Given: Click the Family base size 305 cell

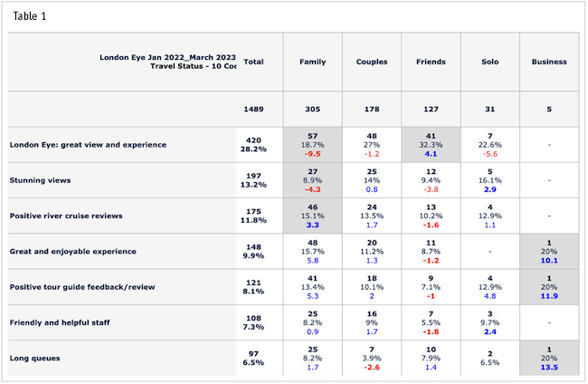Looking at the screenshot, I should 312,109.
